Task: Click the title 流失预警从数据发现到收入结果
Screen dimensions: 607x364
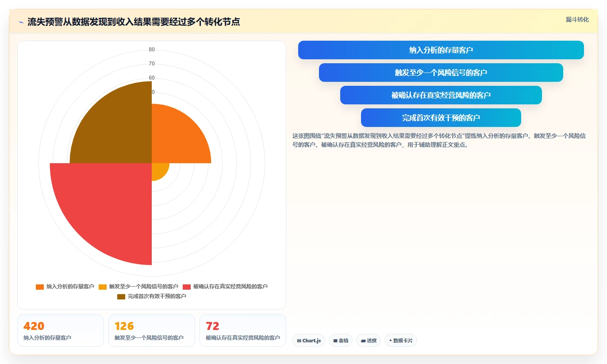Action: point(134,22)
